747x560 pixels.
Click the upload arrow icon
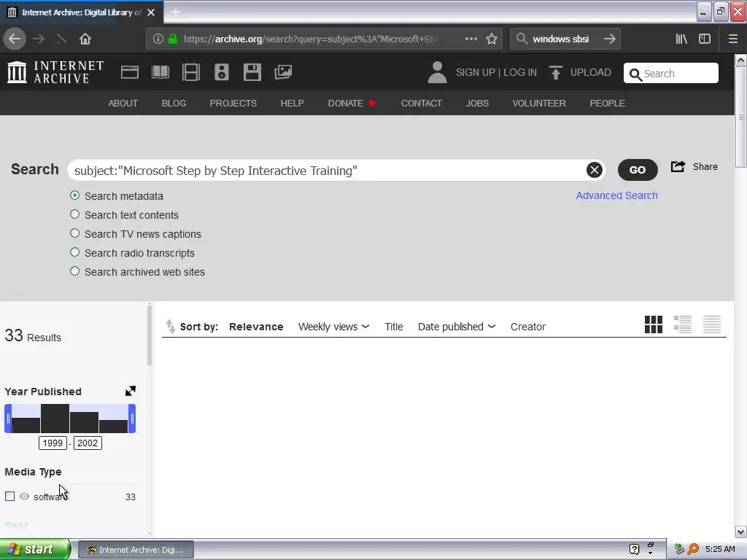pyautogui.click(x=555, y=72)
